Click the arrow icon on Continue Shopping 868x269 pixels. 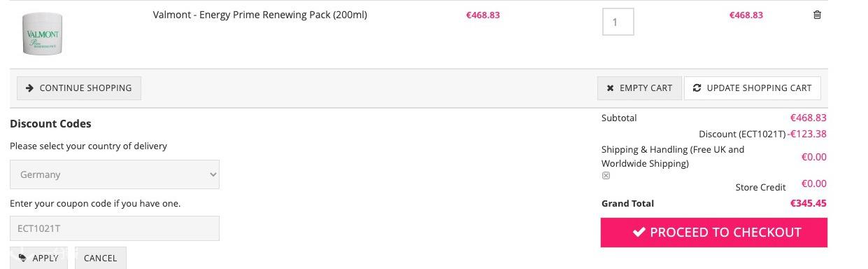[x=29, y=88]
